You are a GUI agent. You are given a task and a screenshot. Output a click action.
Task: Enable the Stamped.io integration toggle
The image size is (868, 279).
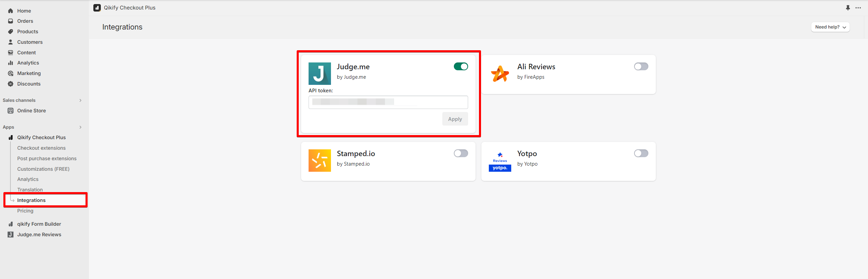(461, 153)
